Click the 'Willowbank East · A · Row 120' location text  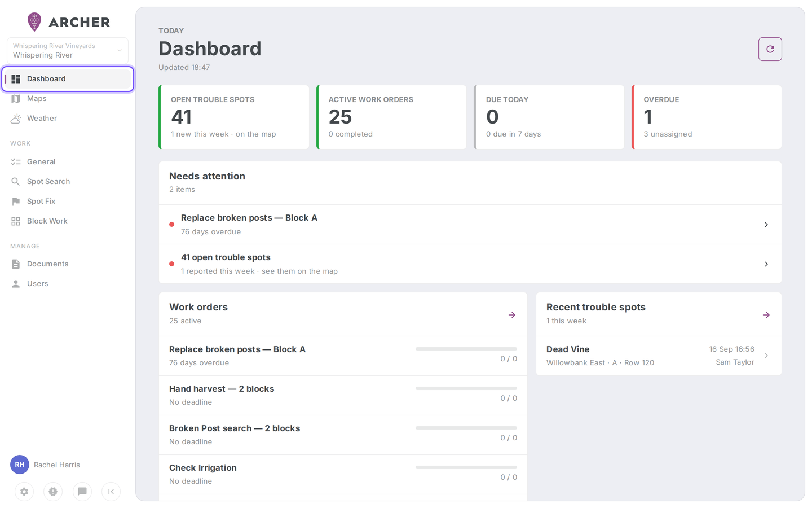pos(600,363)
